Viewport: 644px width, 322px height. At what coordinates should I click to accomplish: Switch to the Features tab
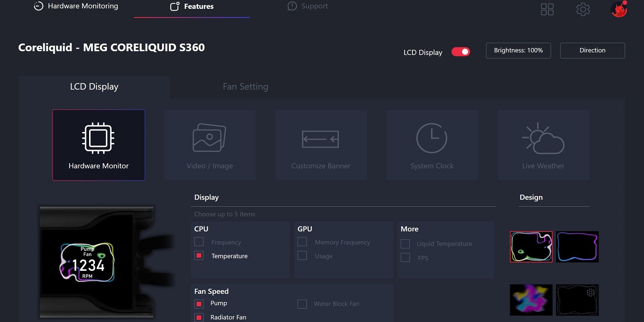[192, 6]
